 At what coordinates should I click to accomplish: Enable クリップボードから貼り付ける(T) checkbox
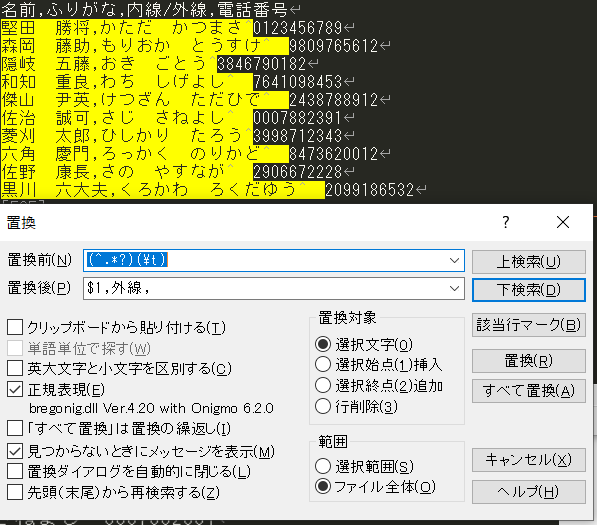point(15,327)
